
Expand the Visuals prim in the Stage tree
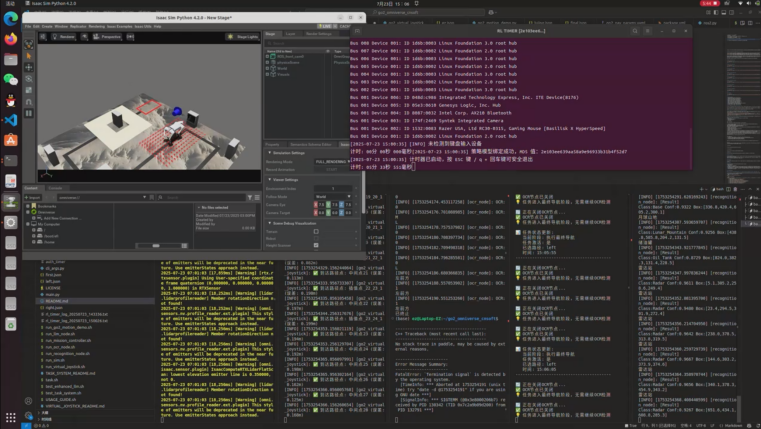pos(267,74)
